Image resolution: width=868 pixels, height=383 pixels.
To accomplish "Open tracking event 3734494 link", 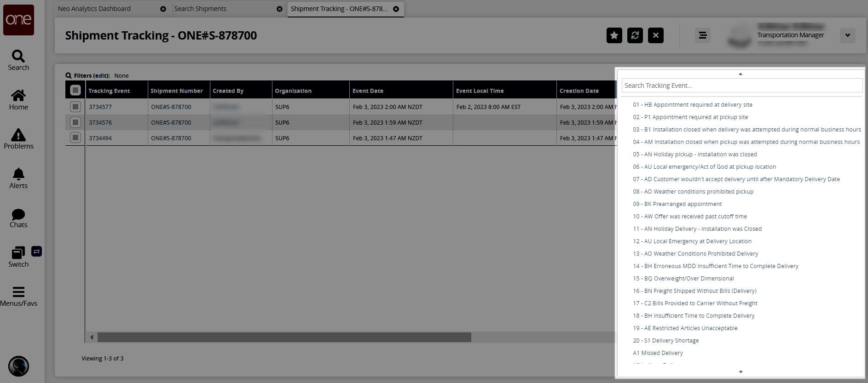I will point(100,138).
